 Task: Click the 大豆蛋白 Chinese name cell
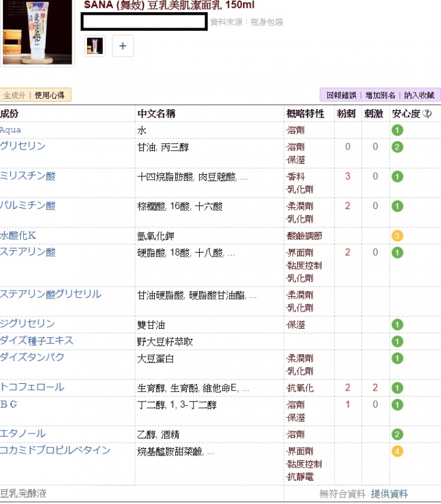(x=156, y=359)
